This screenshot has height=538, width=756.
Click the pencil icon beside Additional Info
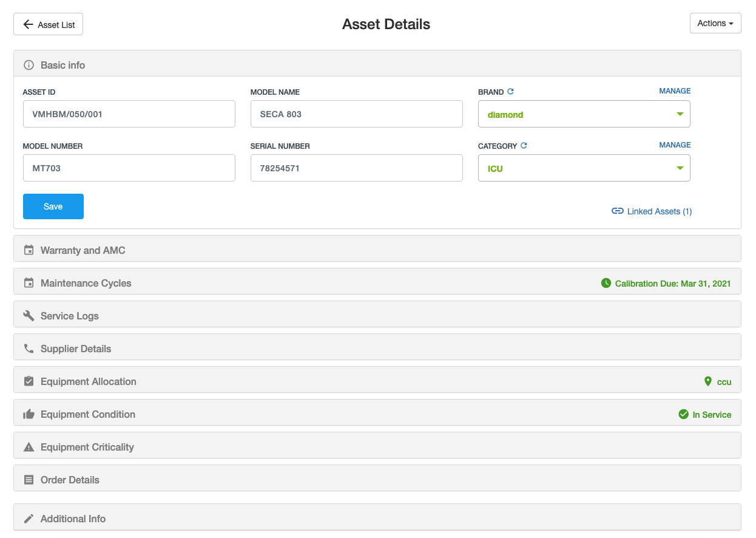tap(28, 518)
